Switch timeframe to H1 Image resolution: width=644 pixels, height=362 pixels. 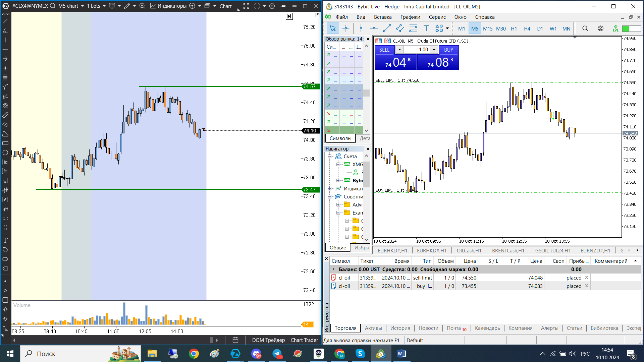514,28
